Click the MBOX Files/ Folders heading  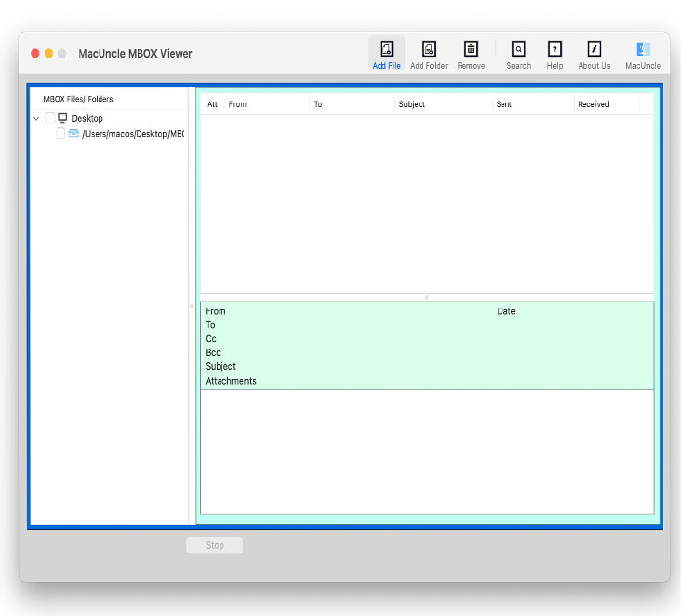click(x=78, y=99)
